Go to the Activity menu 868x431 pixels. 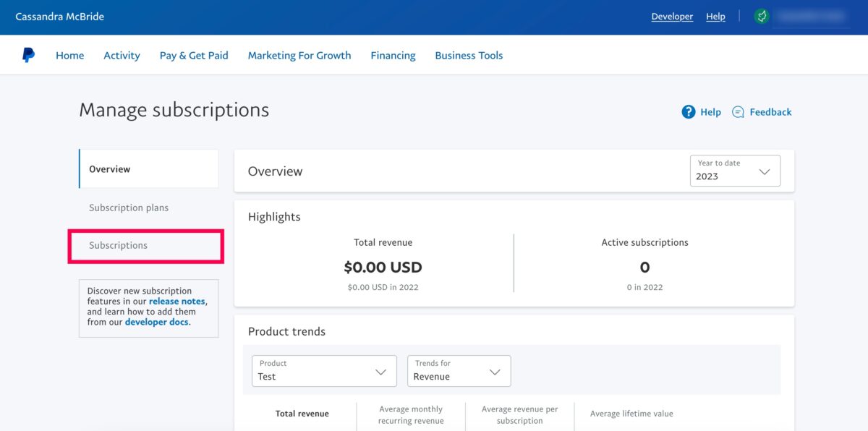coord(122,55)
